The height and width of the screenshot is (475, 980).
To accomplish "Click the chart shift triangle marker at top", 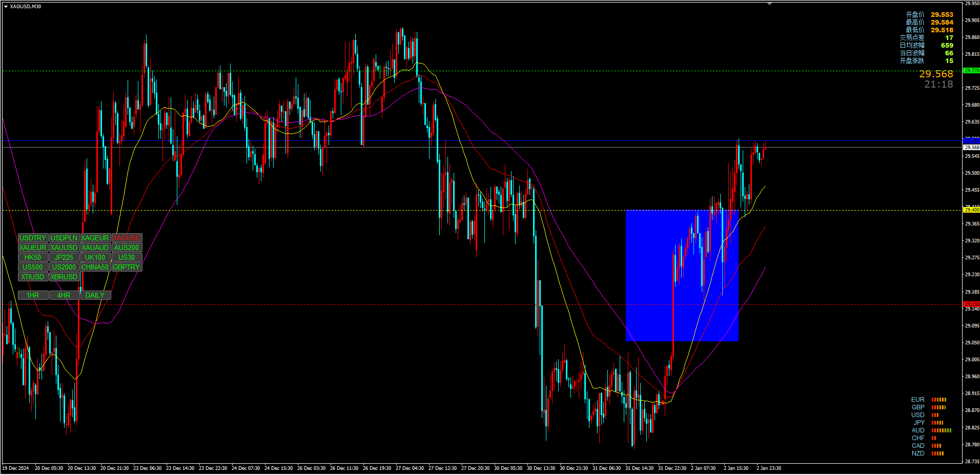I will point(769,4).
